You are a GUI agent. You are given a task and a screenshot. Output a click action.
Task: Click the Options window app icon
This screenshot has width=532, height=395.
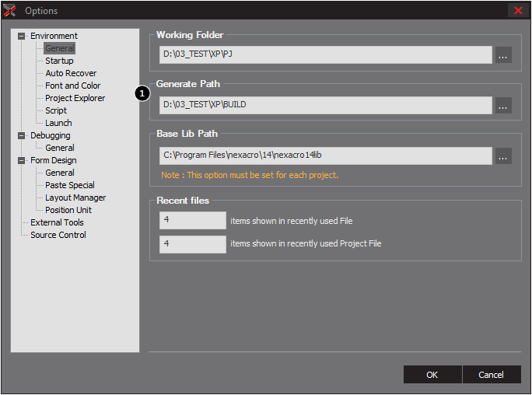tap(10, 11)
